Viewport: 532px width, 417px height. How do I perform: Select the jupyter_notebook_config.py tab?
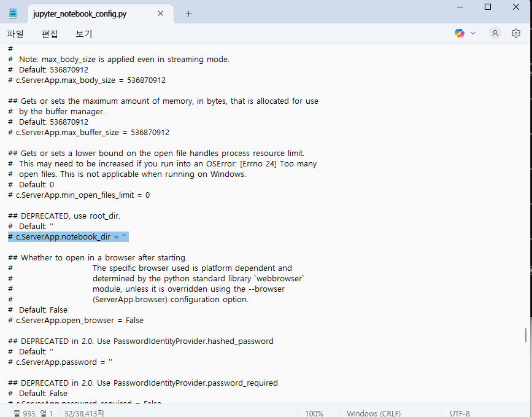(101, 14)
